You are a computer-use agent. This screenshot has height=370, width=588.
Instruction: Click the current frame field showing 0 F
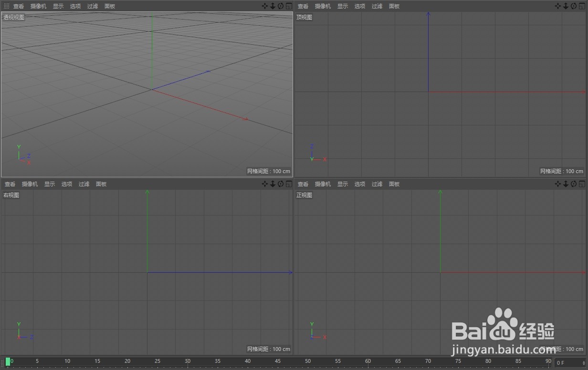[x=570, y=363]
